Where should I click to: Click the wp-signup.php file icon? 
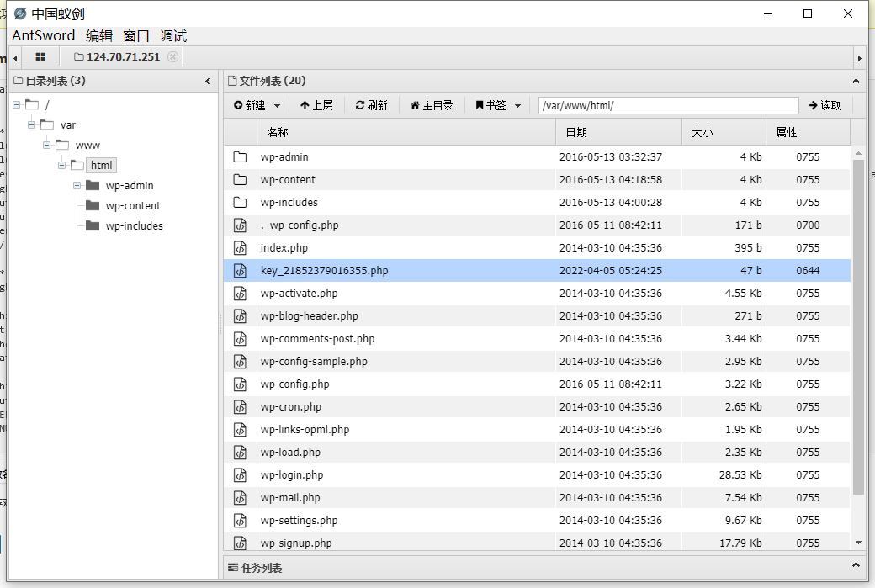[x=240, y=543]
